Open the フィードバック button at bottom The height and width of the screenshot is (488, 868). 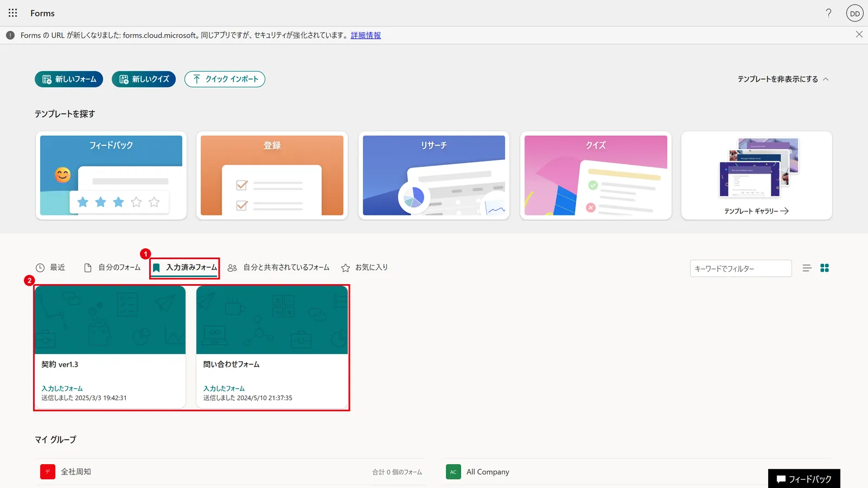pos(804,479)
